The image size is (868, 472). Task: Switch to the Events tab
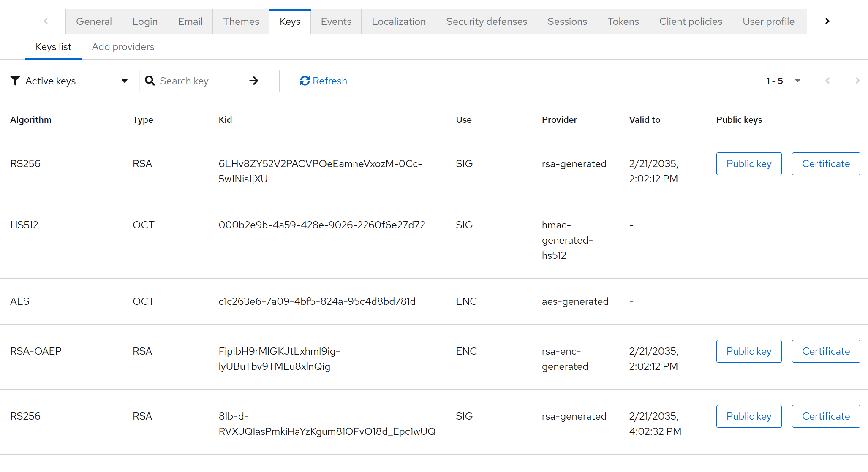[x=336, y=22]
